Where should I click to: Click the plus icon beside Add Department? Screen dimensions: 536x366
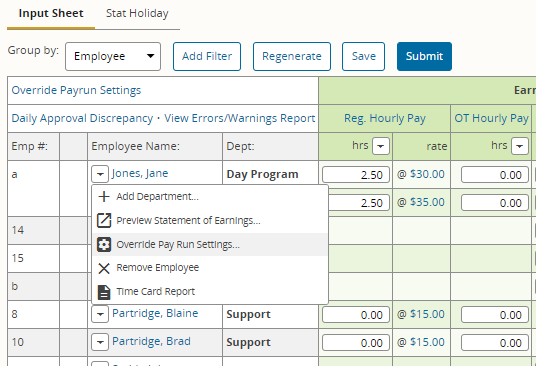tap(104, 196)
